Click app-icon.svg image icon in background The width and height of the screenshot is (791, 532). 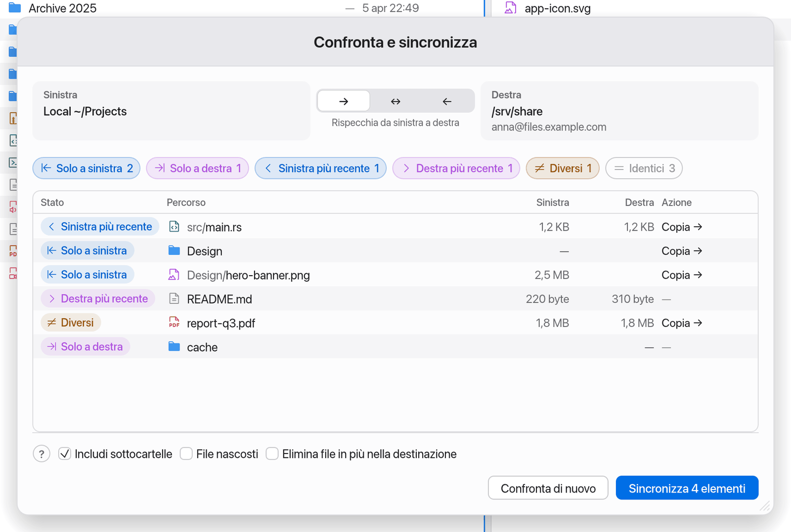tap(510, 8)
